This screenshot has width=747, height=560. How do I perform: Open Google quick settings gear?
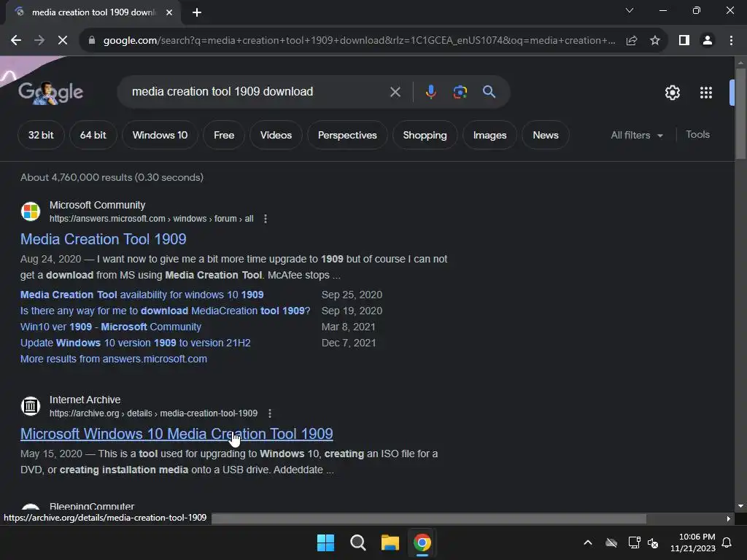[x=672, y=93]
